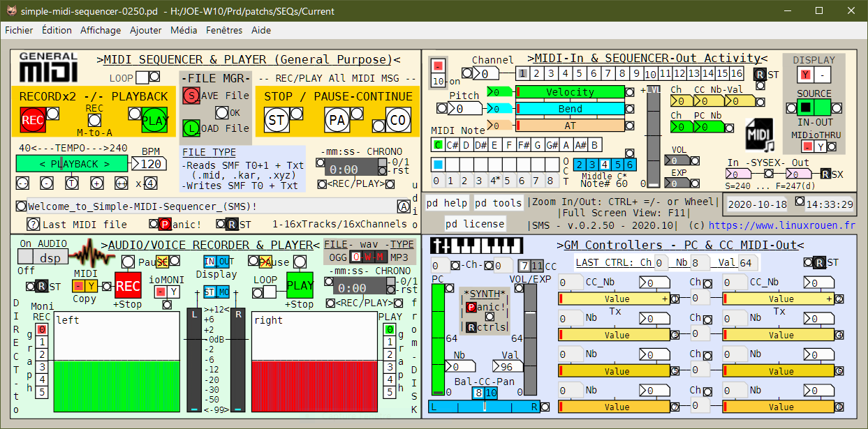Pause the sequencer with PA button

pos(338,120)
